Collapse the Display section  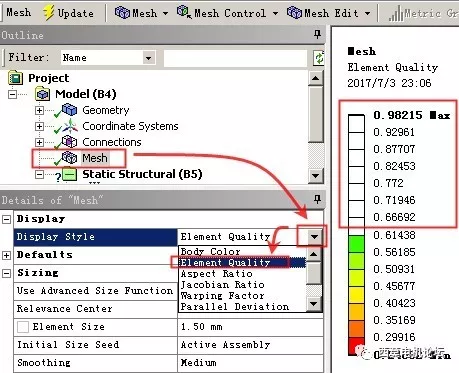(x=6, y=219)
